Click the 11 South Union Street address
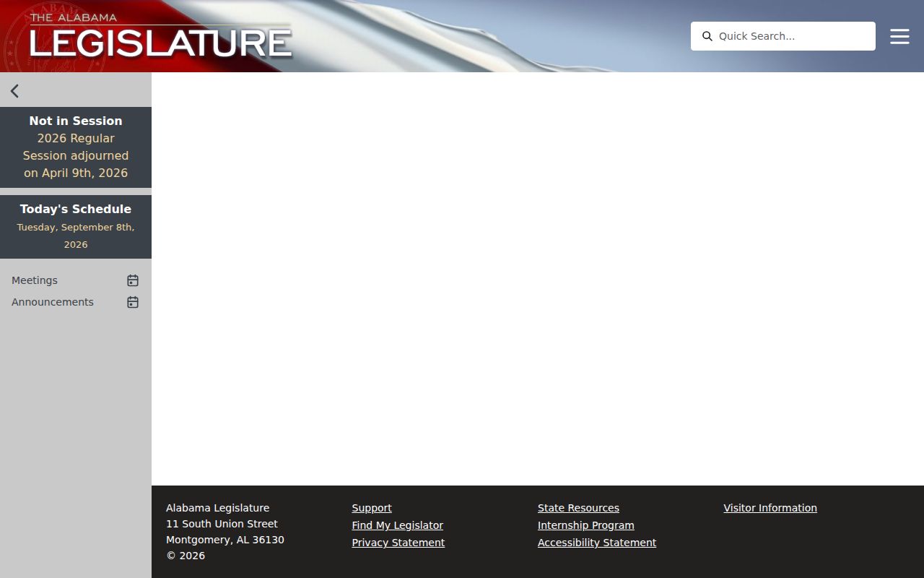Screen dimensions: 924x578 tap(222, 524)
